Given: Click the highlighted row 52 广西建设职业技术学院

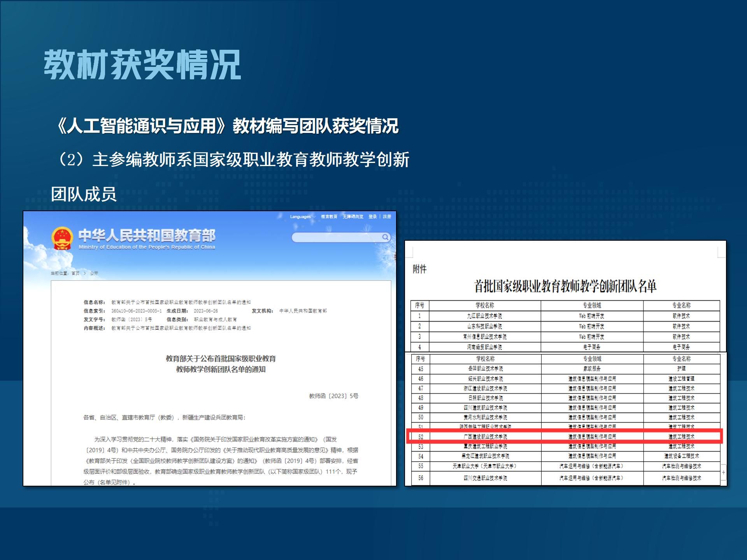Looking at the screenshot, I should coord(486,437).
